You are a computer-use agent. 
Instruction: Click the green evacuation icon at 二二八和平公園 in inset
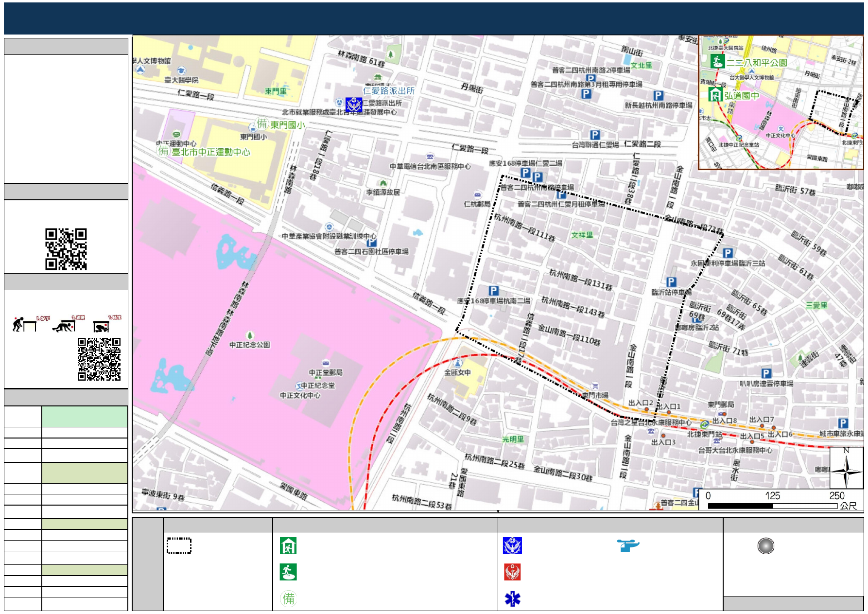pos(717,61)
